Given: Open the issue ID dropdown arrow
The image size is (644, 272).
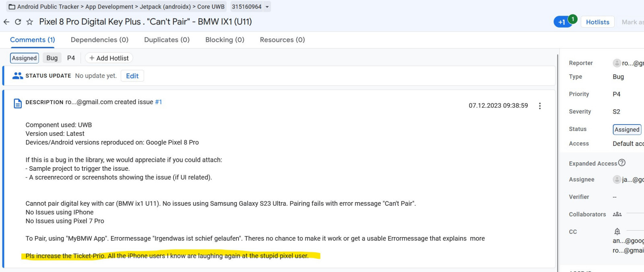Looking at the screenshot, I should tap(267, 7).
